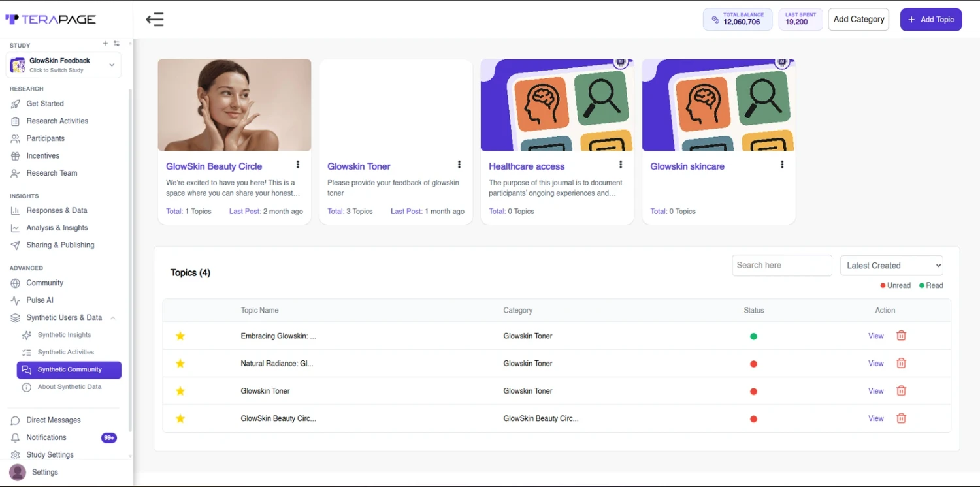Click the Search here field
Viewport: 980px width, 487px height.
point(781,265)
